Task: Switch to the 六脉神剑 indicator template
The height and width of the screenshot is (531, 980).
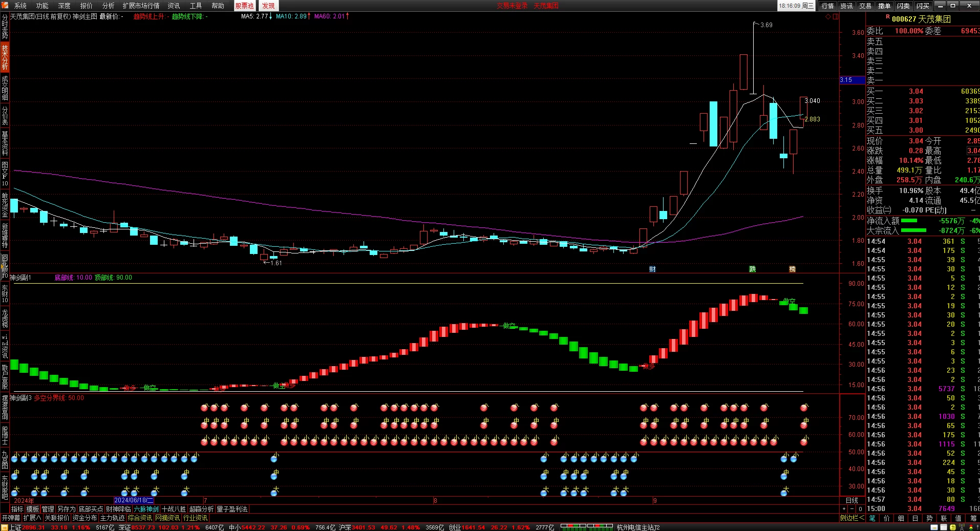Action: (x=146, y=509)
